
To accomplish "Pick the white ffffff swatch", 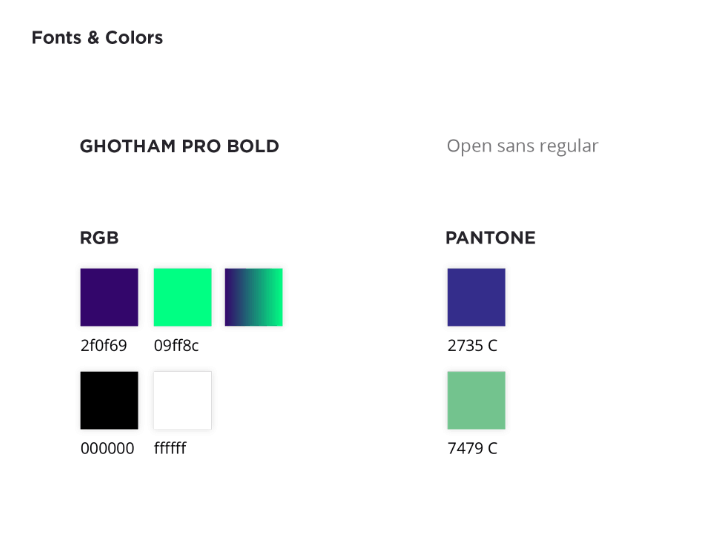I will pos(182,400).
